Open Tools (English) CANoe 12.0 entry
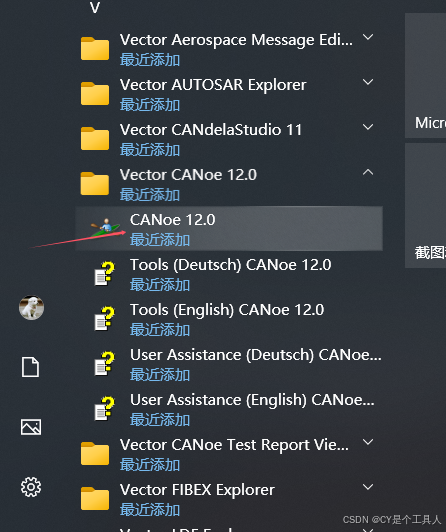Image resolution: width=446 pixels, height=532 pixels. pyautogui.click(x=229, y=319)
